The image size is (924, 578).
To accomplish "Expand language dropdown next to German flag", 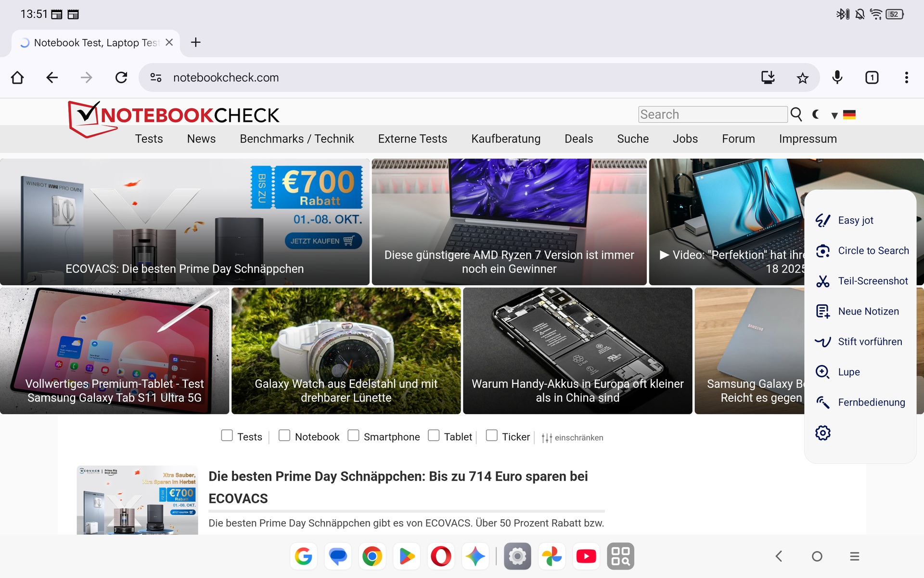I will pos(834,115).
